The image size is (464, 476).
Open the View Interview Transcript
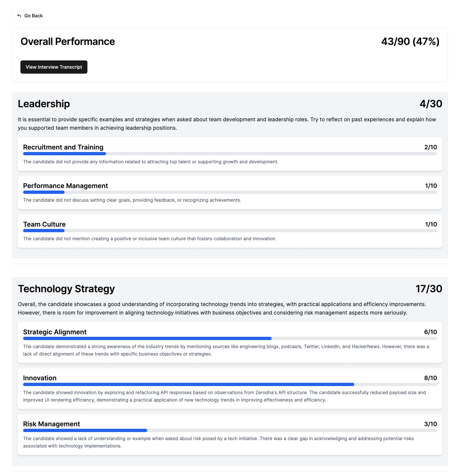coord(54,67)
